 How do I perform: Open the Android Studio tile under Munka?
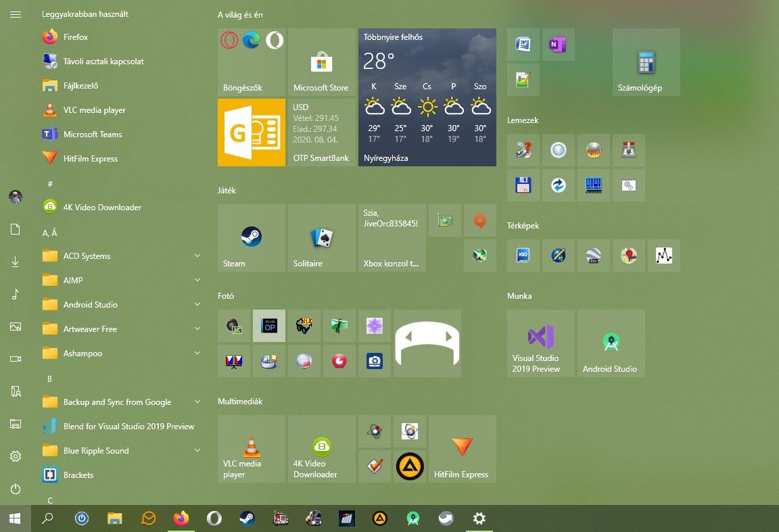pos(611,343)
